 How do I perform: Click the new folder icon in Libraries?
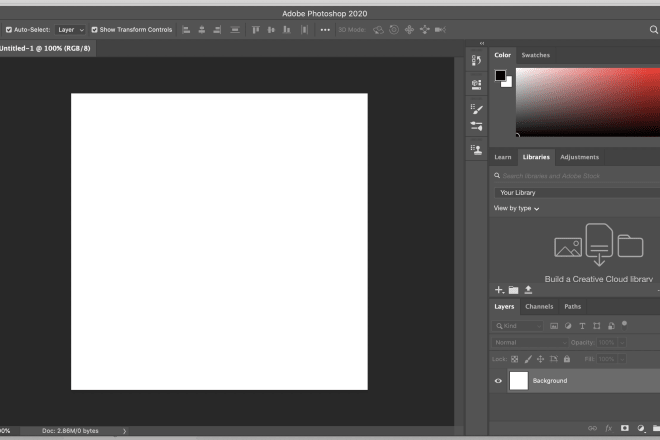(514, 290)
